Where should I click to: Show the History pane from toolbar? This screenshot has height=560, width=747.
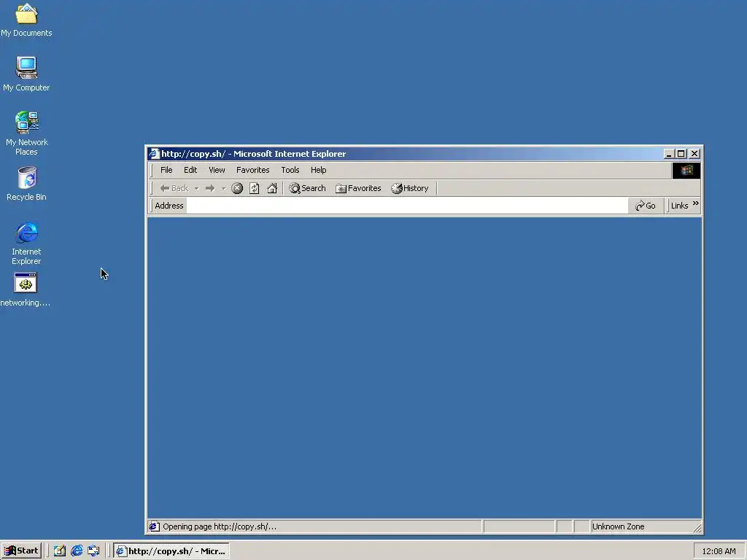[410, 188]
